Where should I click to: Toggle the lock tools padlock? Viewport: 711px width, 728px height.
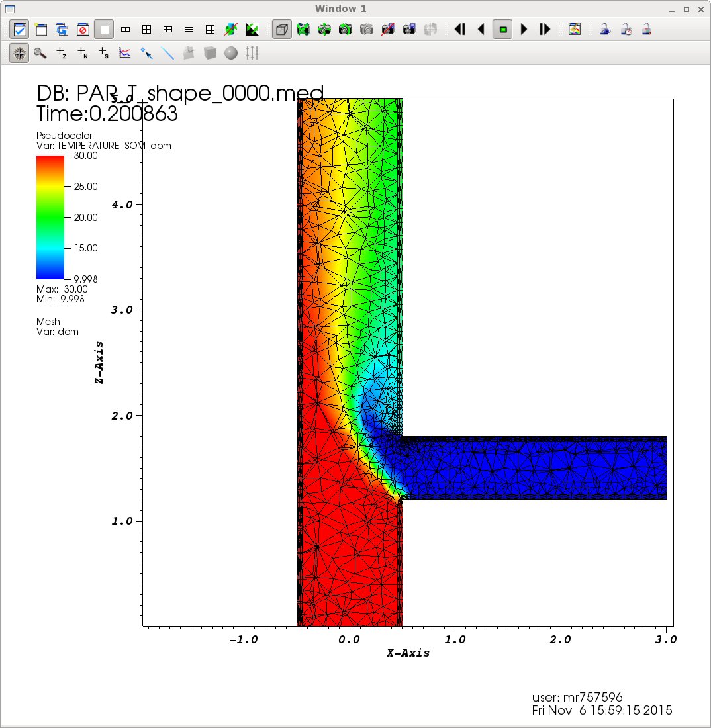[646, 30]
